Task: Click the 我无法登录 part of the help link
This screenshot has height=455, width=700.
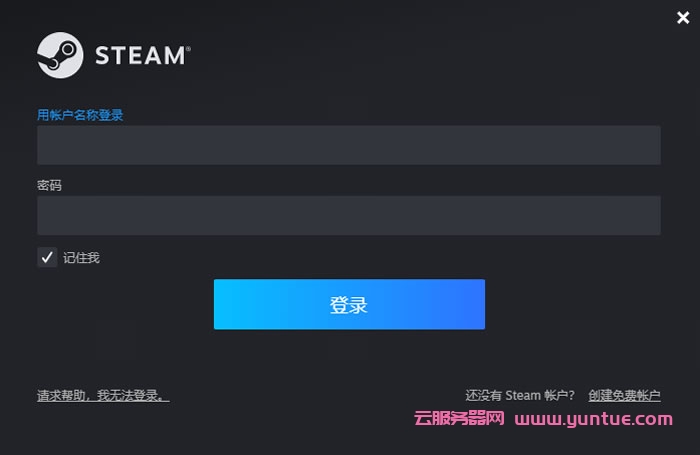Action: coord(127,396)
